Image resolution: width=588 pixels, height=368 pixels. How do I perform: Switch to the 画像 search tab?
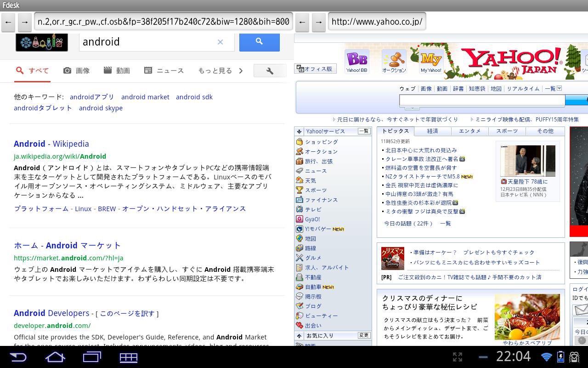76,70
